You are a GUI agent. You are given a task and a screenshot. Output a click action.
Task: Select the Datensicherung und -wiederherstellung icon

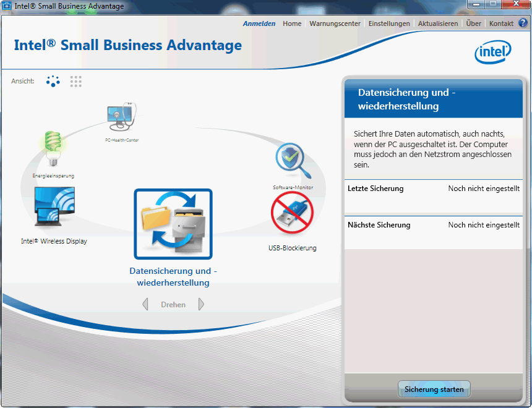coord(173,224)
